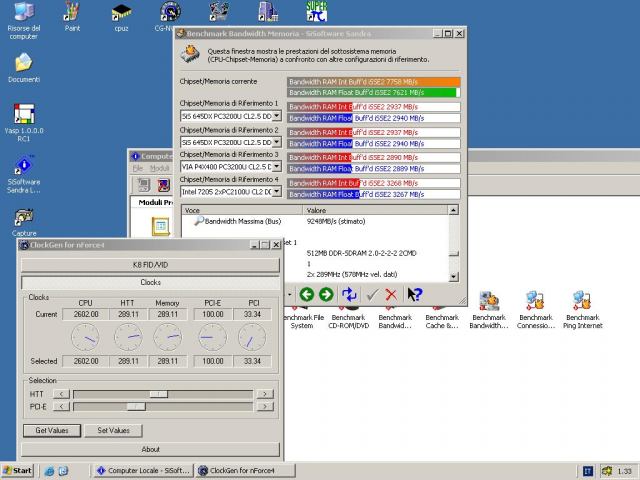The image size is (640, 480).
Task: Open the Windows Start menu
Action: pyautogui.click(x=17, y=471)
